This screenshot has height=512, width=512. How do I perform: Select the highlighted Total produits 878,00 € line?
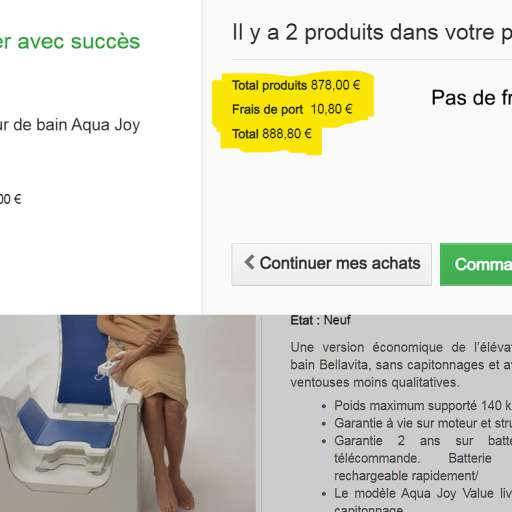[x=296, y=85]
